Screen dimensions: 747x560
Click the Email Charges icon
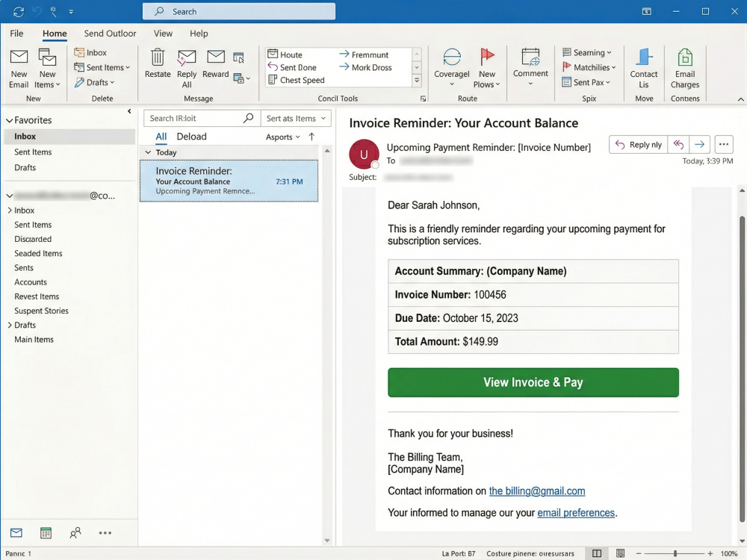685,57
